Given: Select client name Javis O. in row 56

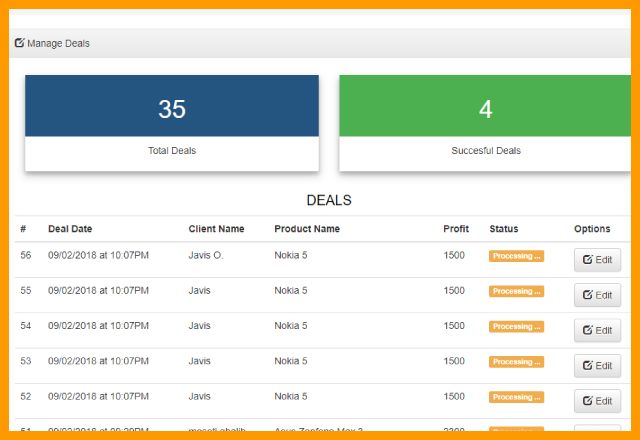Looking at the screenshot, I should [x=206, y=256].
